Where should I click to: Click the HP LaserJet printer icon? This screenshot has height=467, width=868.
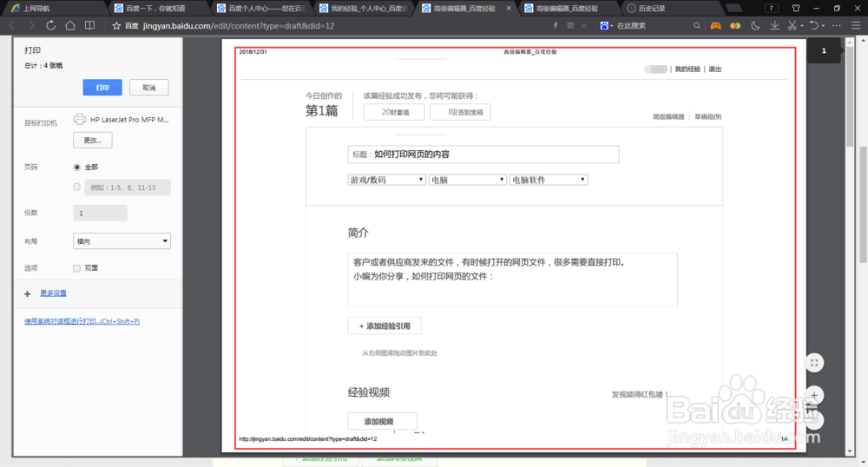80,119
